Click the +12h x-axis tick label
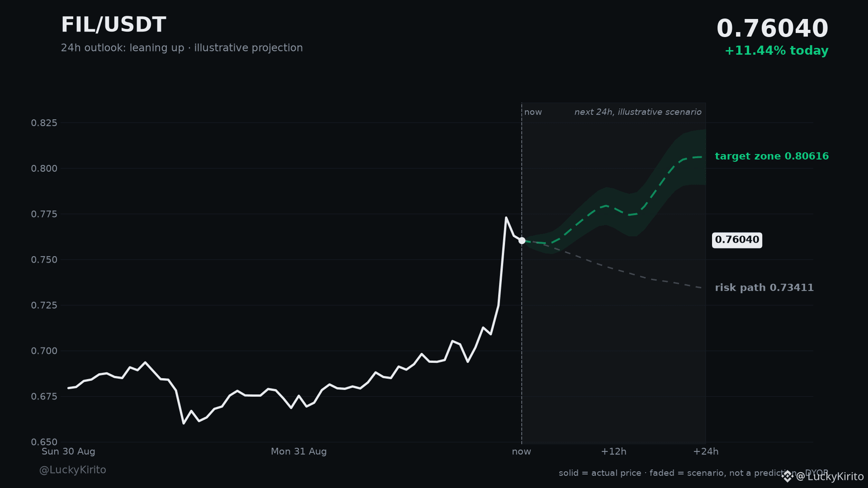 click(x=613, y=451)
